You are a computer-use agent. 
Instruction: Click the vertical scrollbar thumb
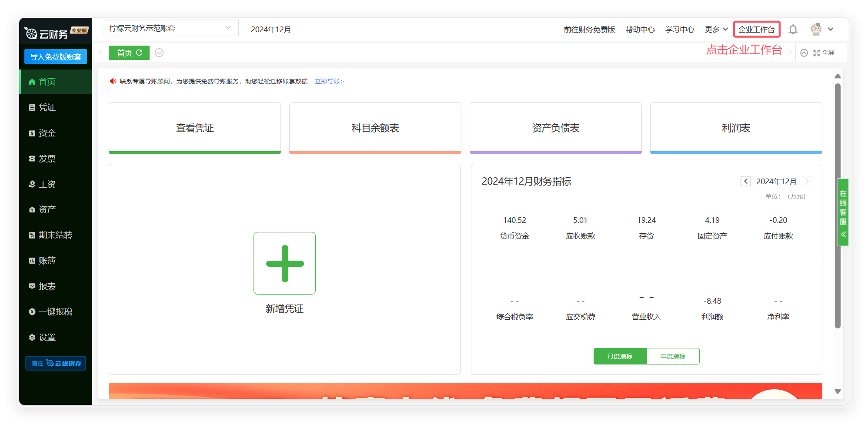838,206
